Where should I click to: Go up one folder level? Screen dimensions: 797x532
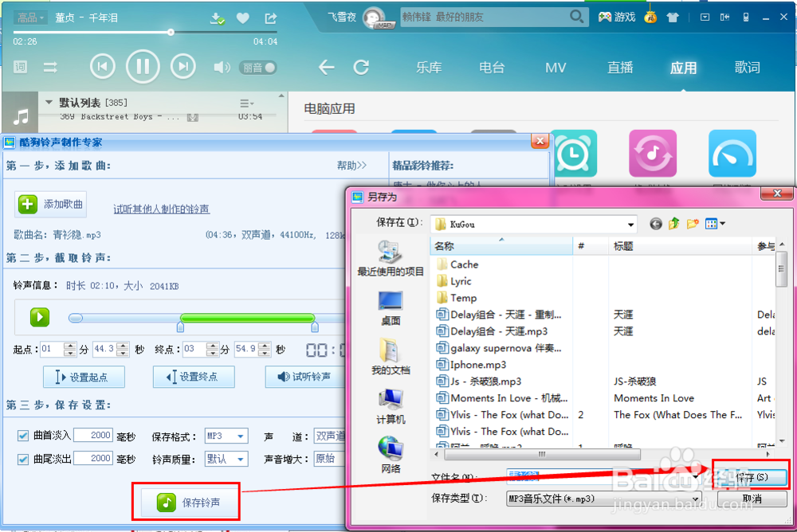click(674, 224)
